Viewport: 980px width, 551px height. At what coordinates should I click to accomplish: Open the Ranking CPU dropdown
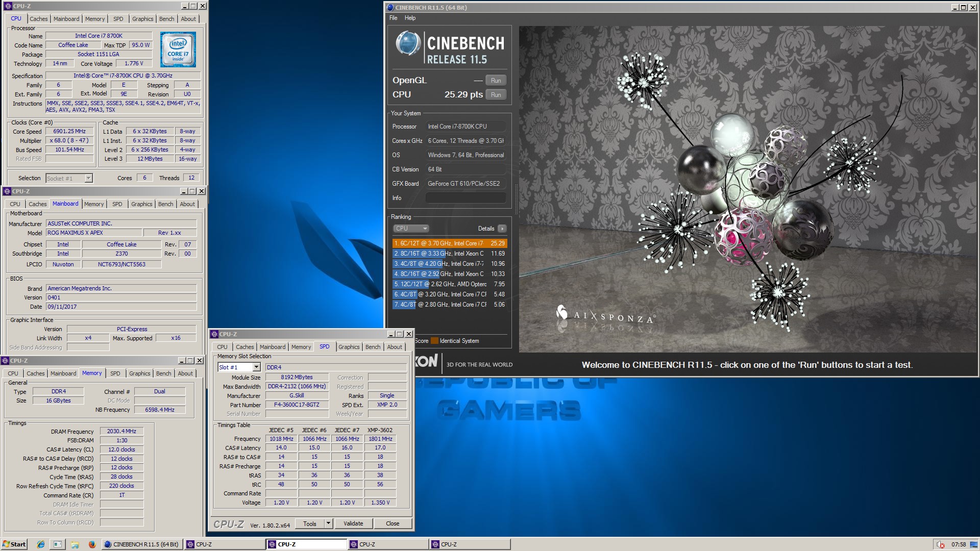tap(411, 229)
